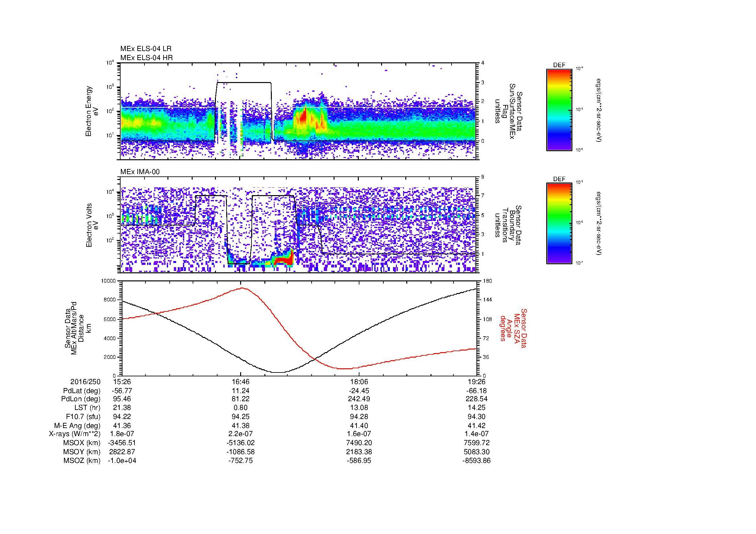756x534 pixels.
Task: Select the 'MEx IMA-00' panel title
Action: [140, 172]
